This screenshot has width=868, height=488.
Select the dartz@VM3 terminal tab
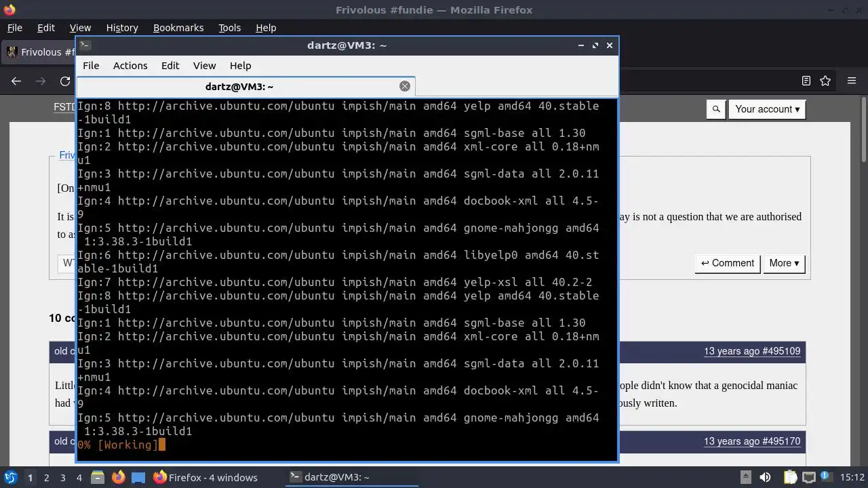(x=239, y=86)
